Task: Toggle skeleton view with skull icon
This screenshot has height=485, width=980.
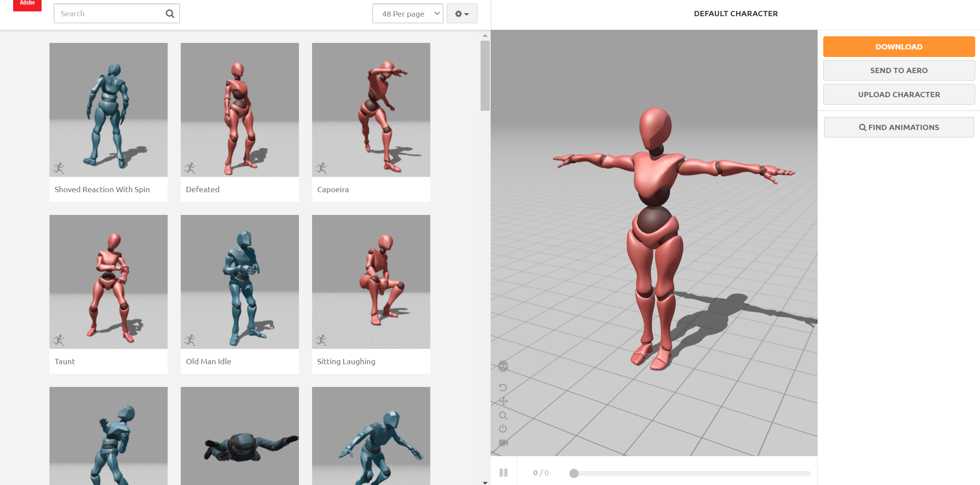Action: (x=503, y=366)
